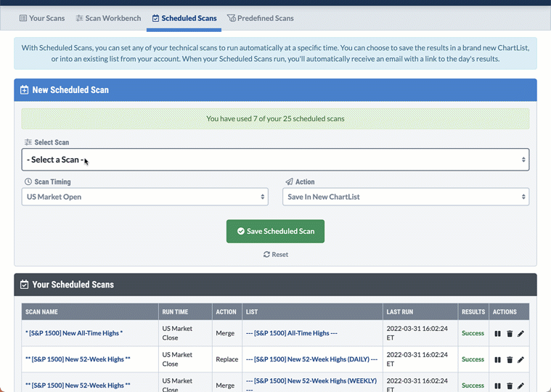Viewport: 551px width, 392px height.
Task: Click the Save Scheduled Scan button
Action: tap(275, 232)
